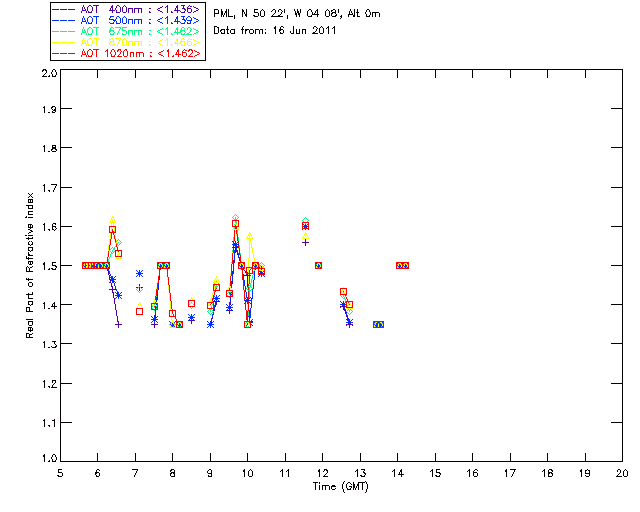Image resolution: width=640 pixels, height=512 pixels.
Task: Click the x-axis hour label 5
Action: coord(60,473)
